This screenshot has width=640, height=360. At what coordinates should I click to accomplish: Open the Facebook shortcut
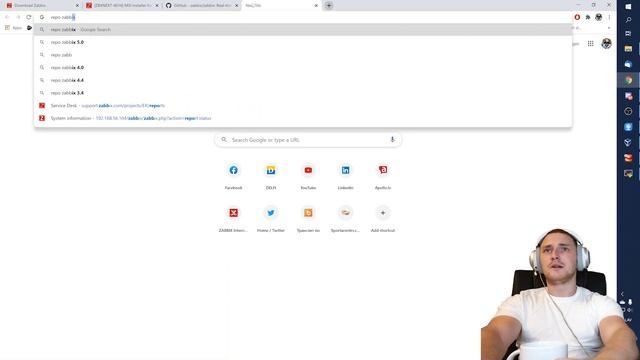(233, 176)
